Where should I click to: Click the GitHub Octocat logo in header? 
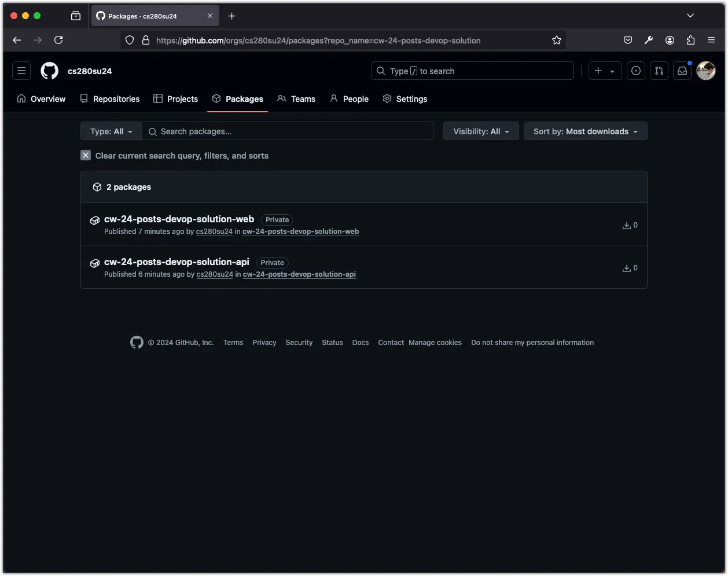pyautogui.click(x=49, y=71)
